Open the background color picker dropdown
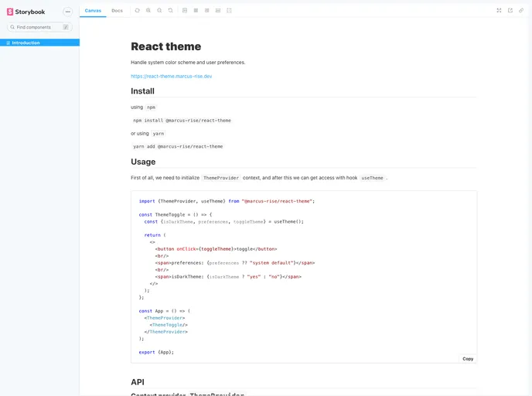 pos(185,11)
